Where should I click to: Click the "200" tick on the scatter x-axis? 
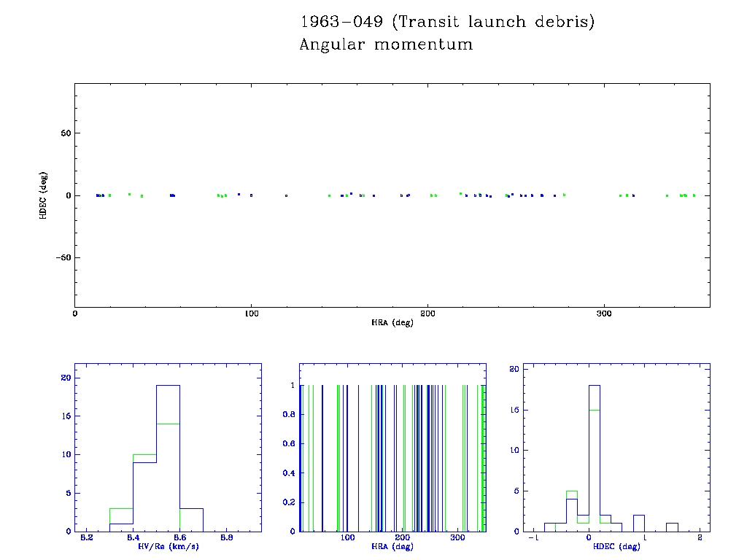click(x=427, y=314)
